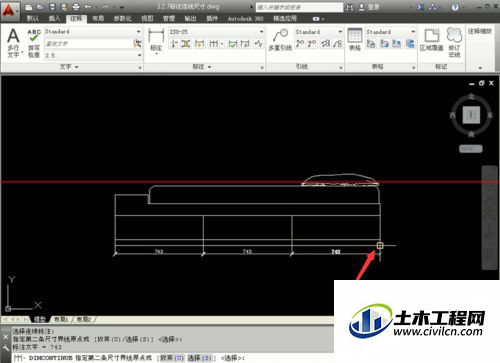Screen dimensions: 500x363
Task: Click the first small table icon under Standard
Action: click(x=371, y=44)
